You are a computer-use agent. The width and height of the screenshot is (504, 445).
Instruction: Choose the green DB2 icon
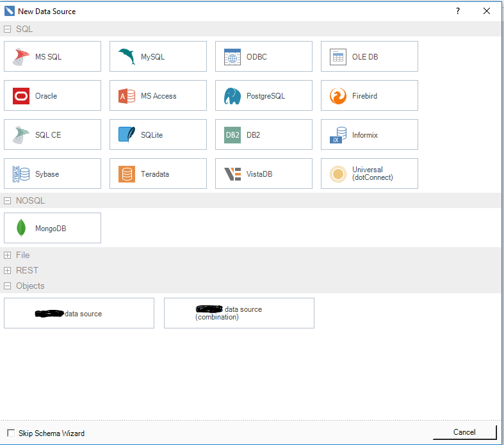232,135
